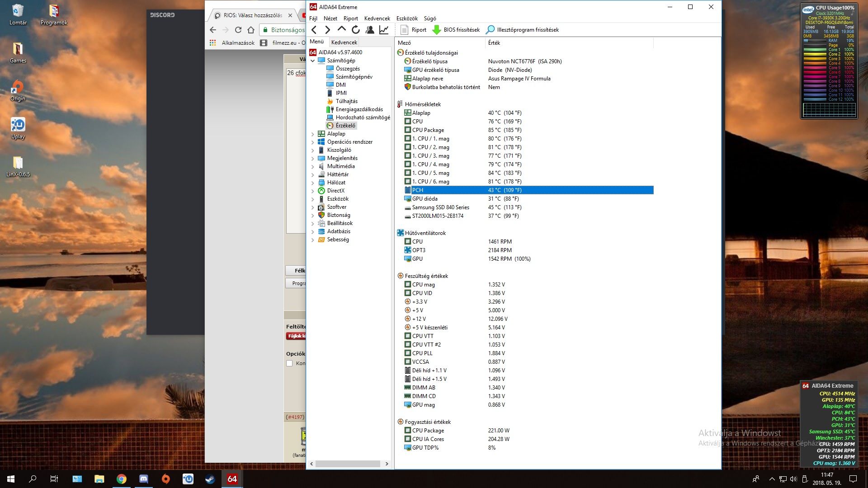Select Eszközök in the tree
This screenshot has height=488, width=868.
coord(338,199)
